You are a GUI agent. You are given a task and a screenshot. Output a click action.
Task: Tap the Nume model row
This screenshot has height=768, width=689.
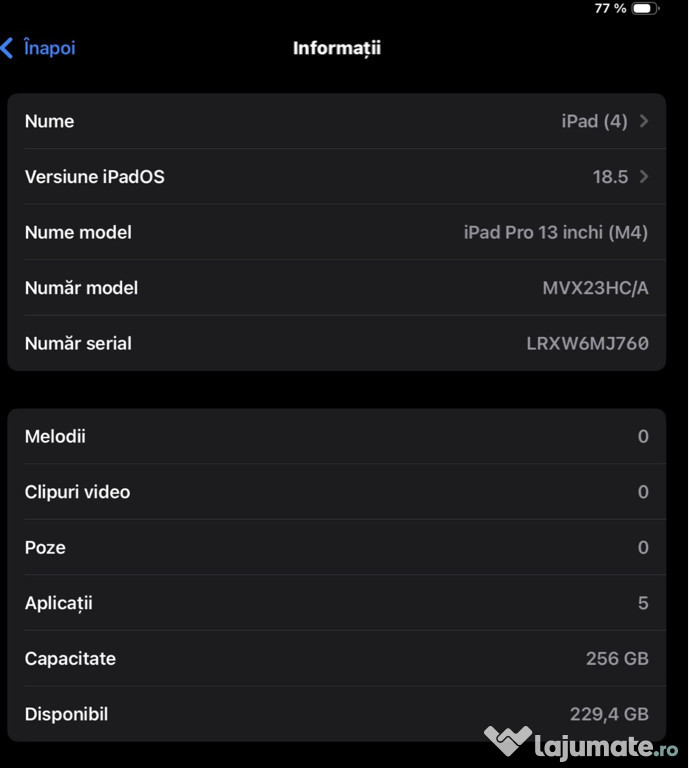pos(336,232)
